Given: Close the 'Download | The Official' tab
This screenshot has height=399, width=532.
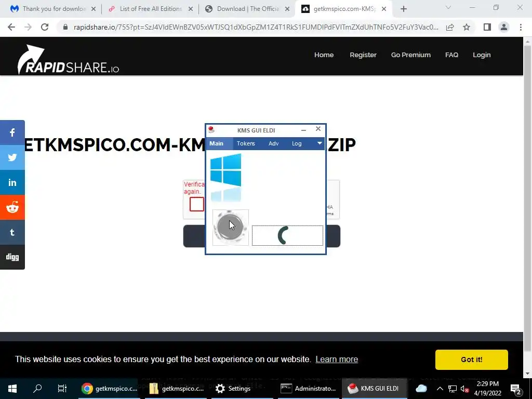Looking at the screenshot, I should (287, 9).
